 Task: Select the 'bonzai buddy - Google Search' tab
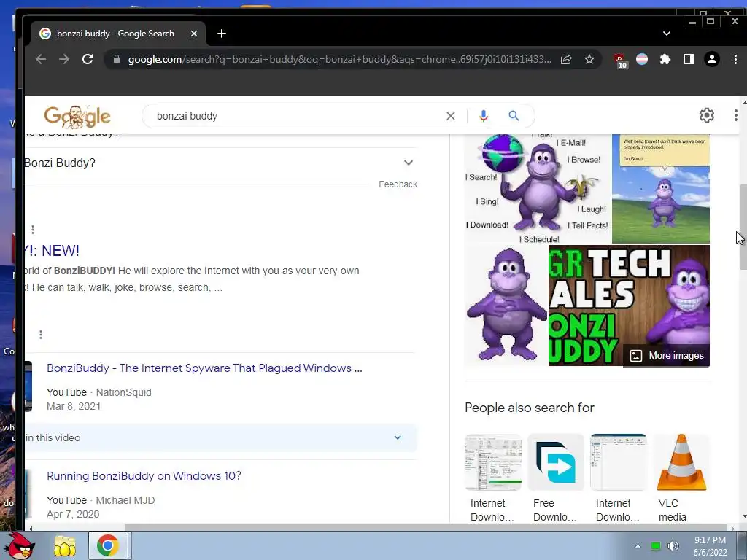point(115,34)
